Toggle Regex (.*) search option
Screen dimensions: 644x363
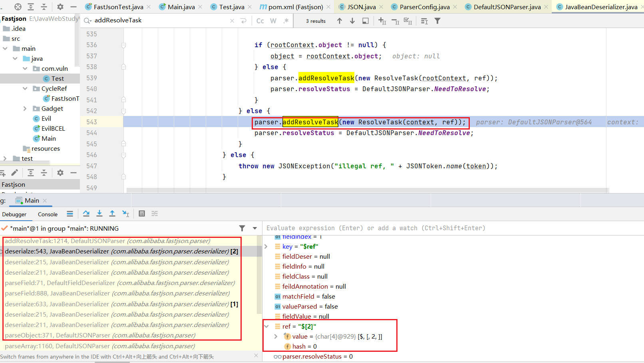(286, 21)
